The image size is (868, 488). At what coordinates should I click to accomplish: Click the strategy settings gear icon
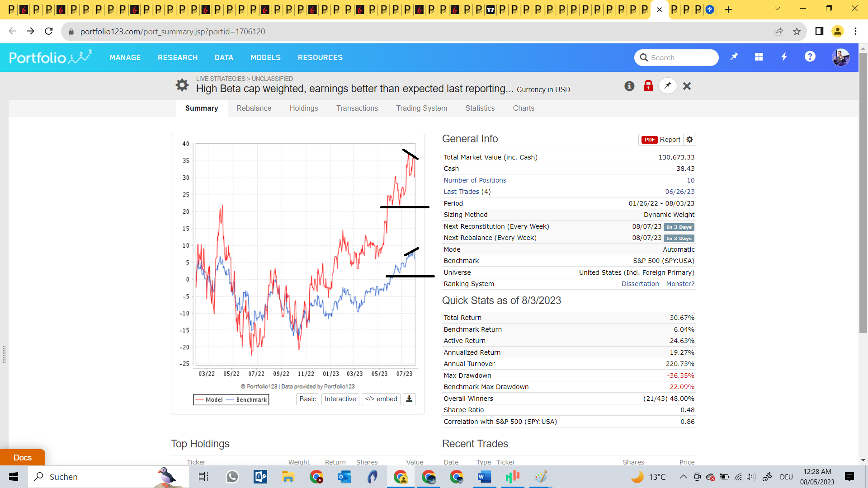coord(182,85)
